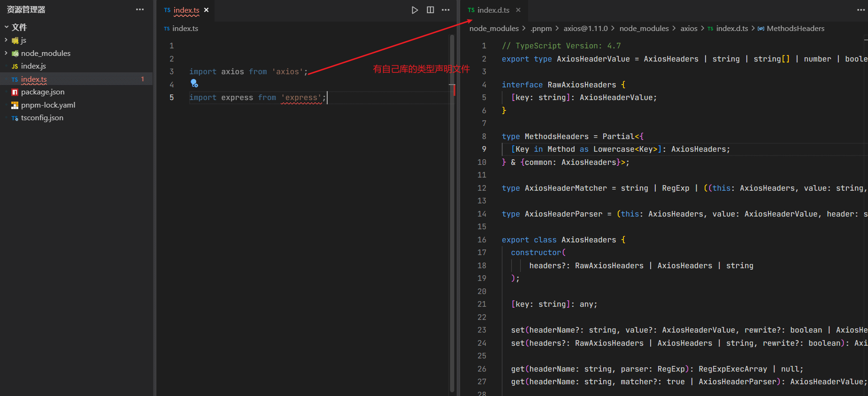Viewport: 868px width, 396px height.
Task: Open the explorer panel more actions menu
Action: click(x=140, y=9)
